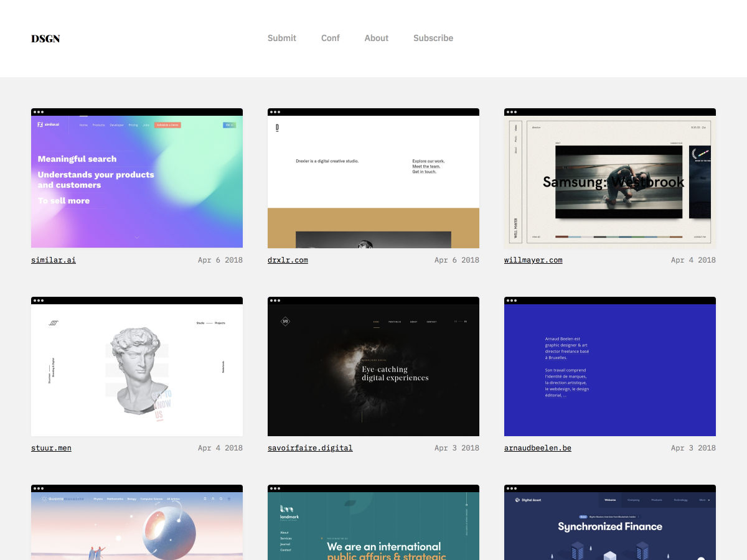Open the About page
The width and height of the screenshot is (747, 560).
(x=377, y=38)
